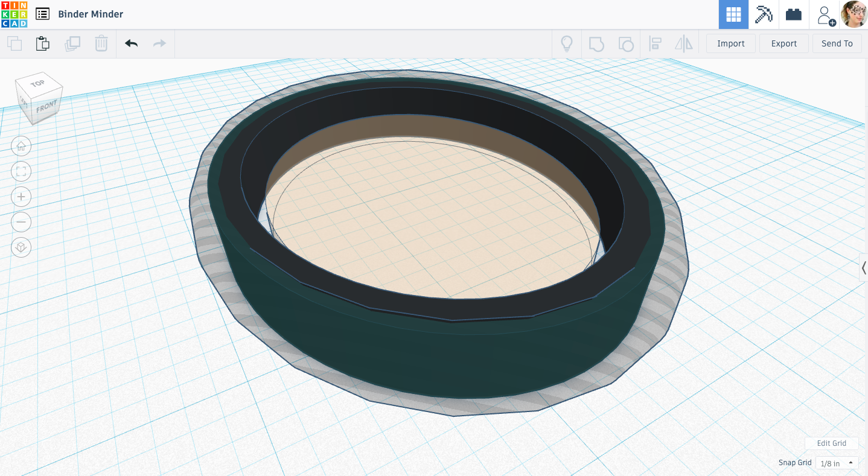This screenshot has height=476, width=868.
Task: Open the user profile avatar
Action: point(854,14)
